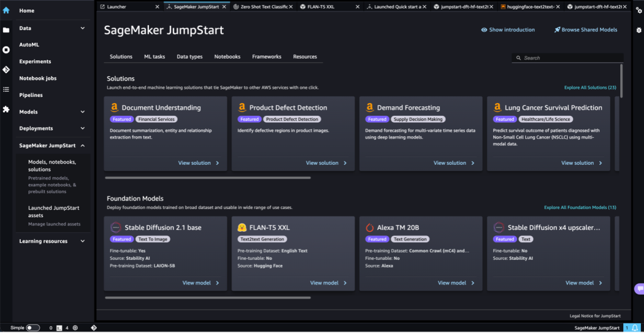The image size is (644, 333).
Task: Open Legal Notice for JumpStart link
Action: (x=595, y=316)
